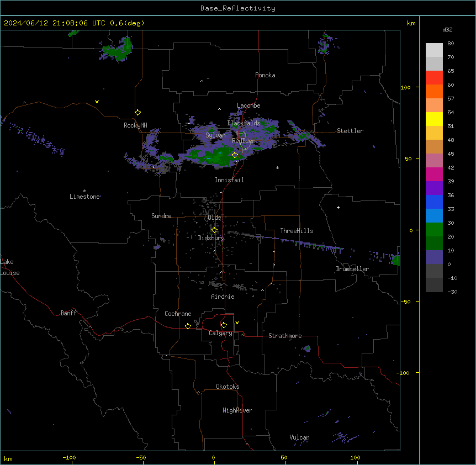The image size is (476, 465).
Task: Click the light gray legend swatch between 80 and 70
Action: click(x=434, y=50)
